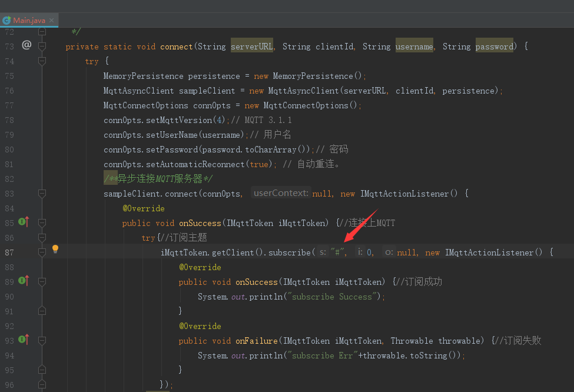Click the @Override annotation on line 92
574x392 pixels.
[200, 326]
